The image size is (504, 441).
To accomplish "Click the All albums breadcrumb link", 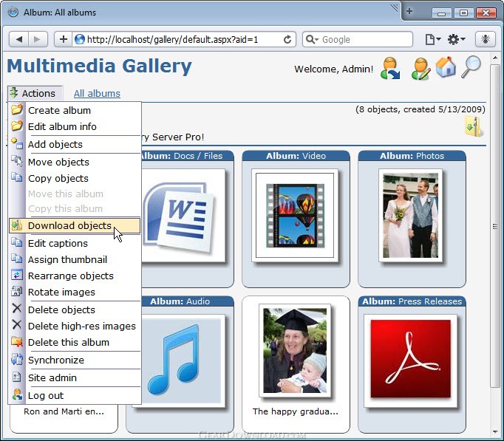I will pos(97,94).
